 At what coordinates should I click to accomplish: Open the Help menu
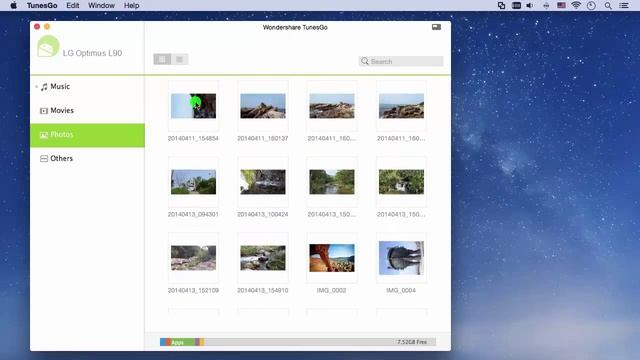tap(131, 6)
